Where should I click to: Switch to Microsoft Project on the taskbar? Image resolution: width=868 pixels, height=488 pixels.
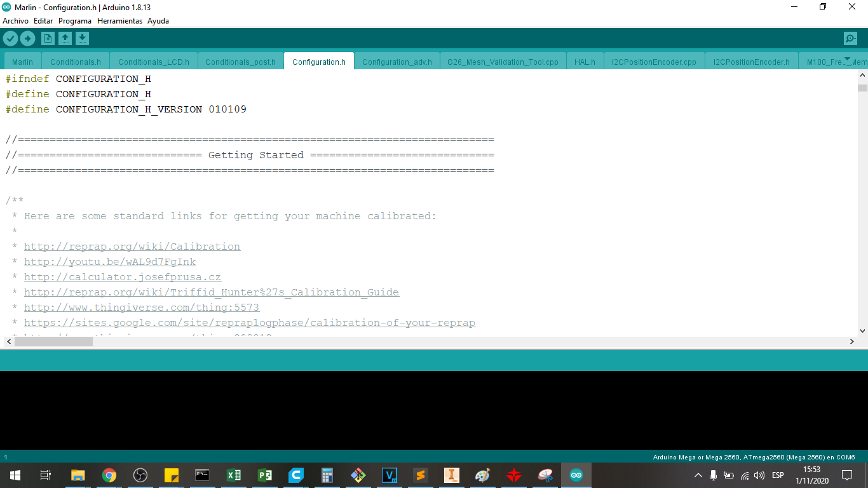[x=265, y=475]
